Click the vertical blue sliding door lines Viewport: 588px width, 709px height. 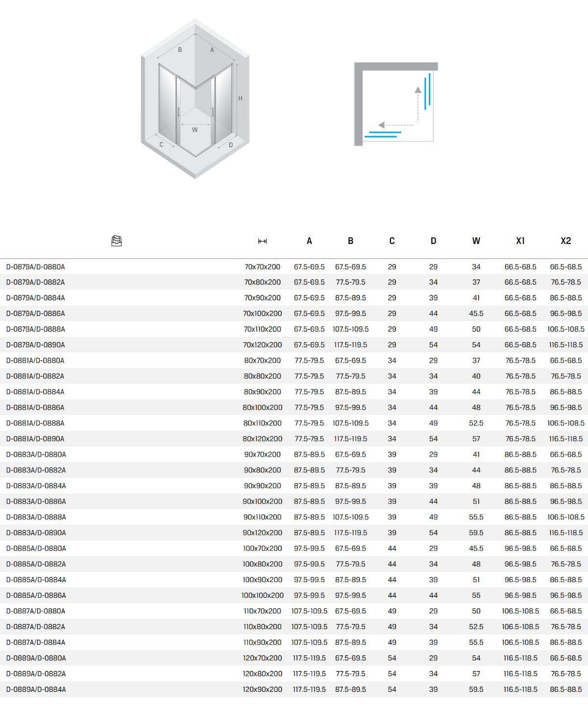point(427,91)
